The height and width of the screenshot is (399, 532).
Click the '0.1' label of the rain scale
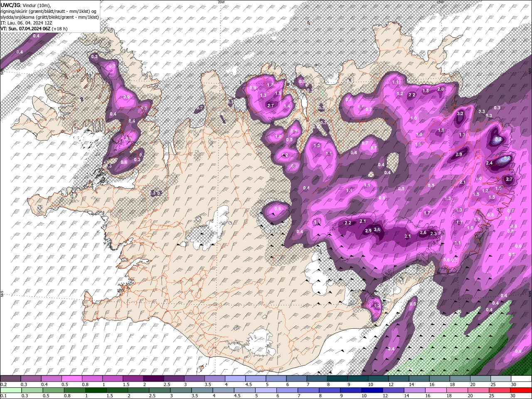pyautogui.click(x=4, y=396)
